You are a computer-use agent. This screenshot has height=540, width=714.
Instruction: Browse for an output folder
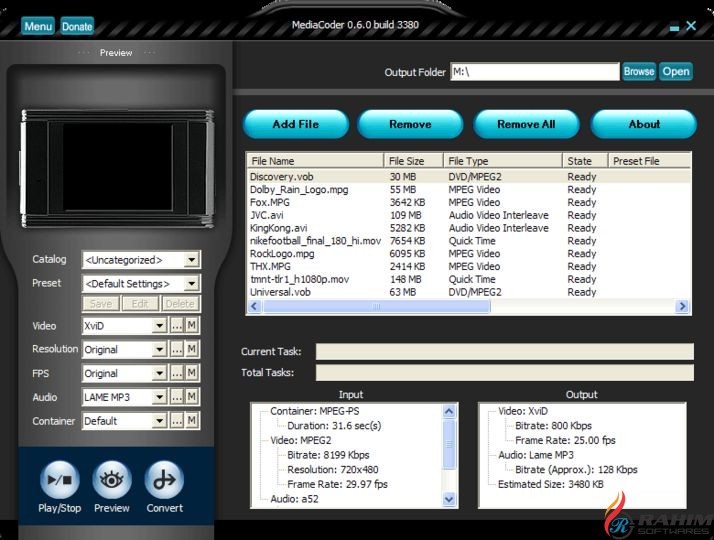(639, 72)
